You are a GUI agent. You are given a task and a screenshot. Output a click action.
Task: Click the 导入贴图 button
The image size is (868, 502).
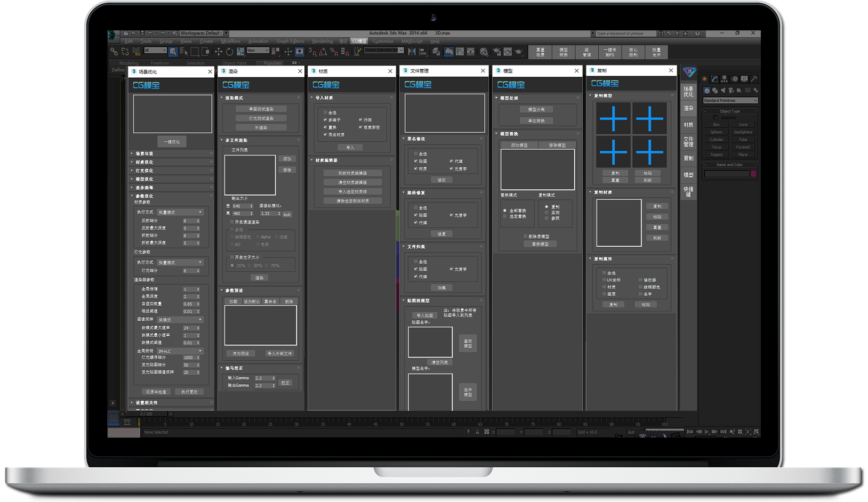(425, 315)
